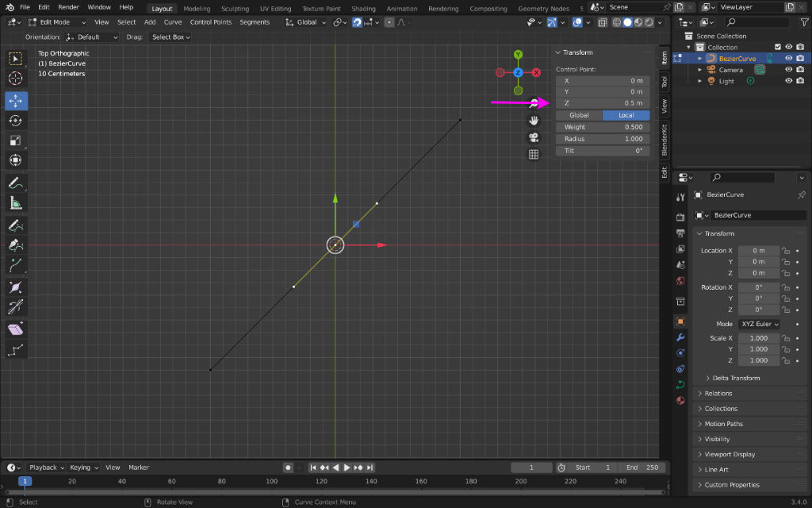Open the XYZ Euler rotation mode dropdown
812x508 pixels.
point(759,324)
